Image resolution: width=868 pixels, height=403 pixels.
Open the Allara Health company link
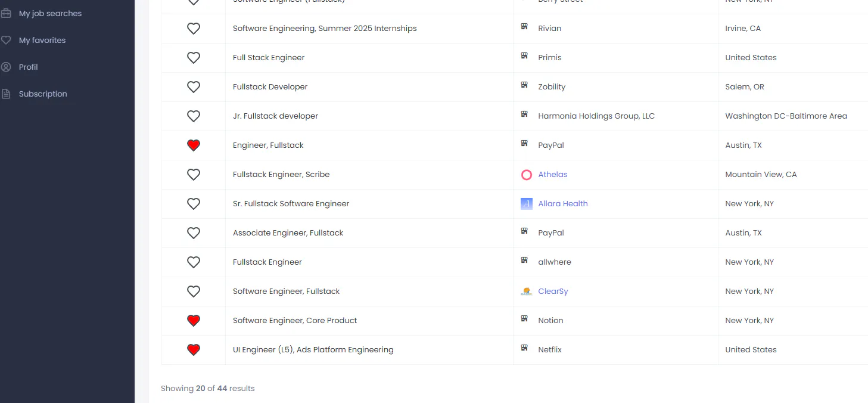click(563, 203)
